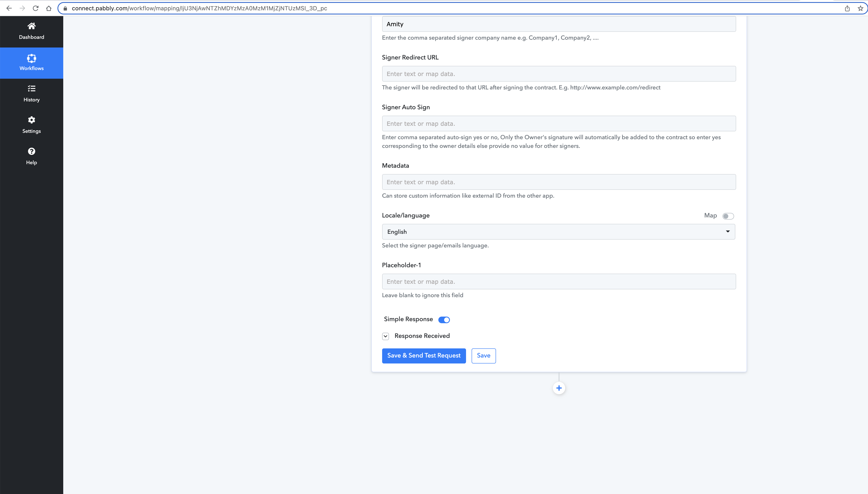Open the Locale/language English dropdown
The height and width of the screenshot is (494, 868).
pos(558,232)
